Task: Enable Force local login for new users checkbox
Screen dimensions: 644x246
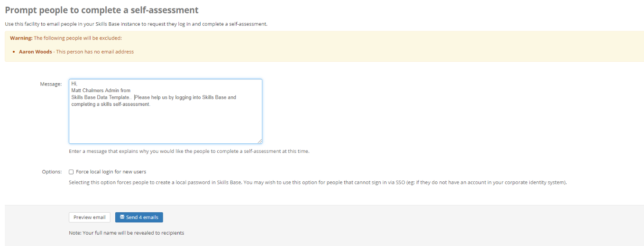Action: pos(71,172)
